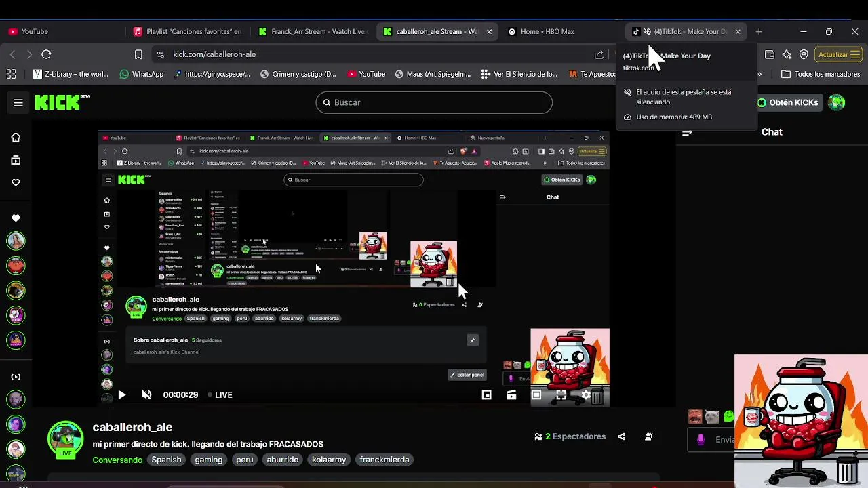Select the franckmierda tag

point(384,460)
